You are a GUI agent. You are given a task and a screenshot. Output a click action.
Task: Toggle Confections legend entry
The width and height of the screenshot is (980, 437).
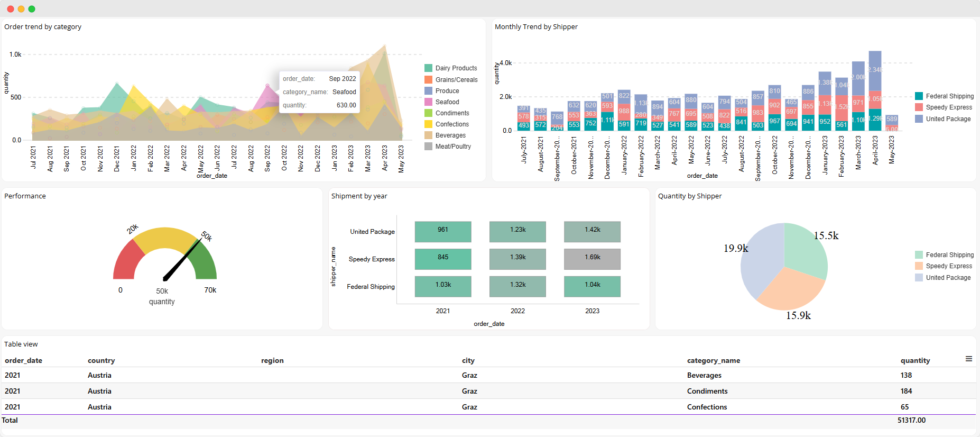(447, 124)
